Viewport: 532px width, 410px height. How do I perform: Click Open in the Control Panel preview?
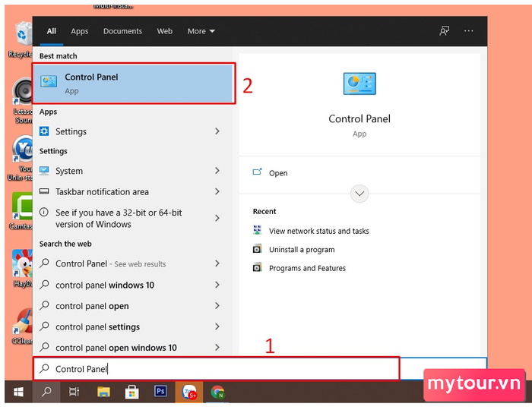pos(278,173)
